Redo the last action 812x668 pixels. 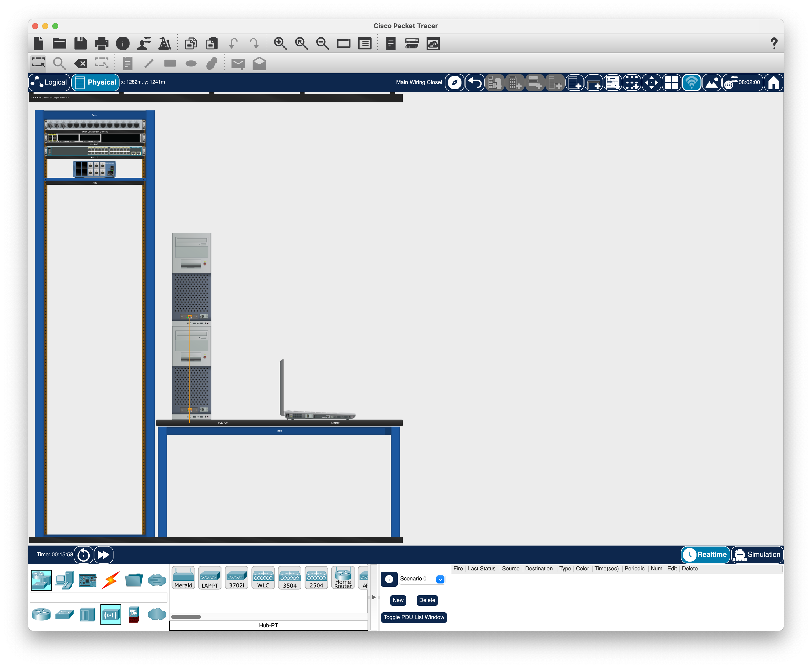coord(254,43)
